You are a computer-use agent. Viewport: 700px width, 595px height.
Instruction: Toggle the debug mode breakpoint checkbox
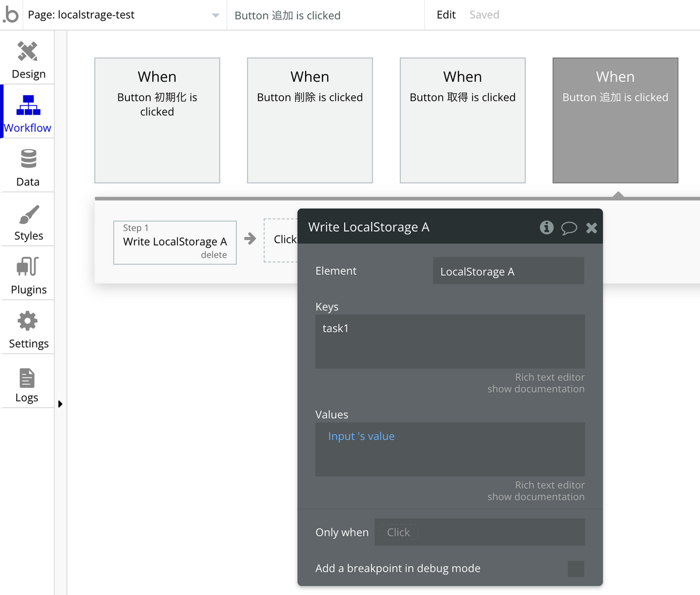click(x=576, y=569)
